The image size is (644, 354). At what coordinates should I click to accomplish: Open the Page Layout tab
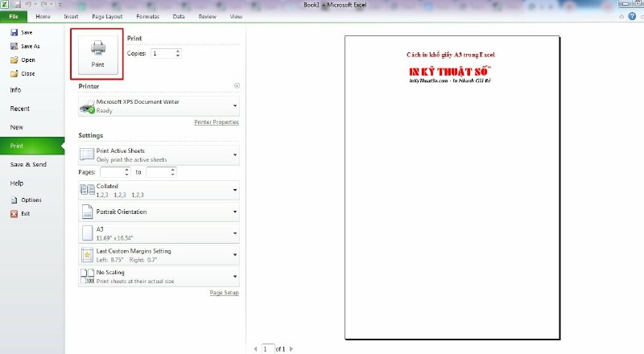107,16
